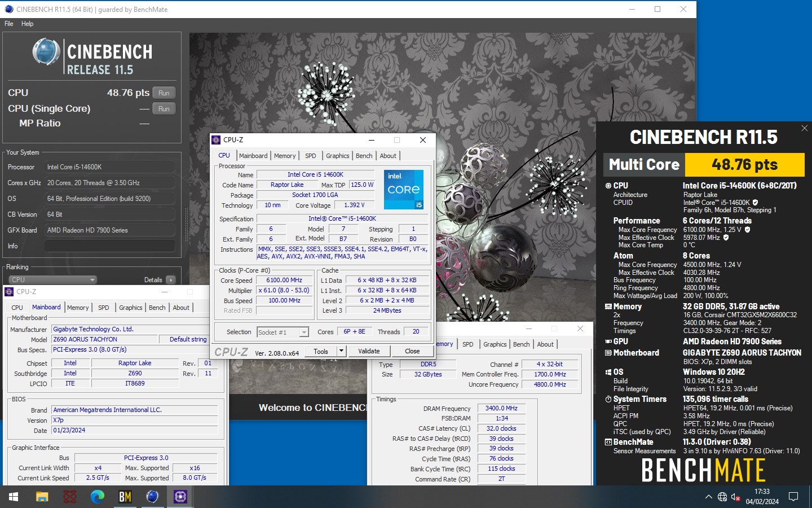Click Close button in CPU-Z
The height and width of the screenshot is (508, 812).
412,351
